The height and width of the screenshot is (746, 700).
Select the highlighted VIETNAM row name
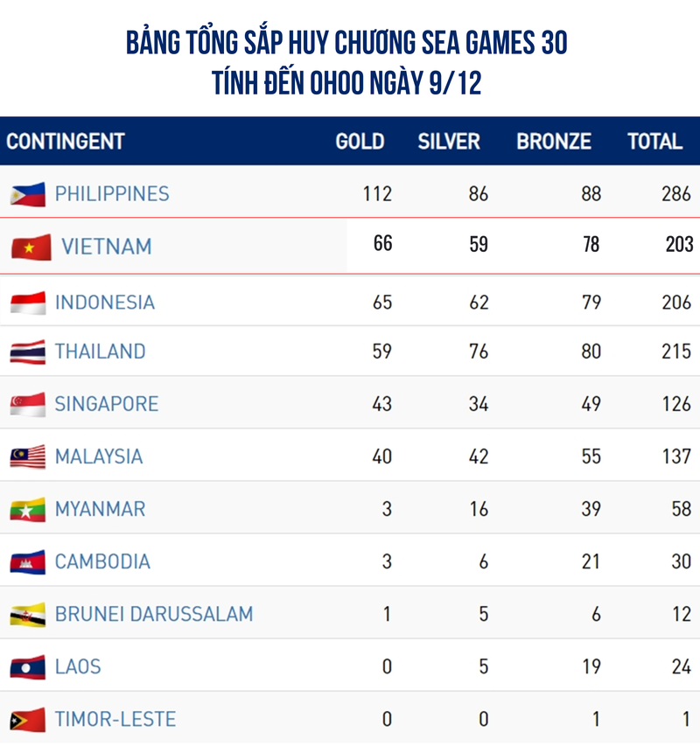pyautogui.click(x=106, y=248)
